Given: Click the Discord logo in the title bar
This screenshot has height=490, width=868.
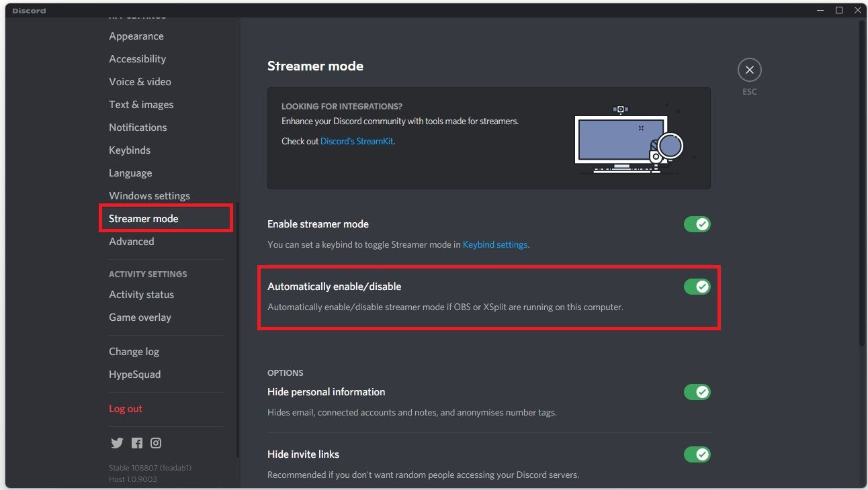Looking at the screenshot, I should (x=28, y=10).
